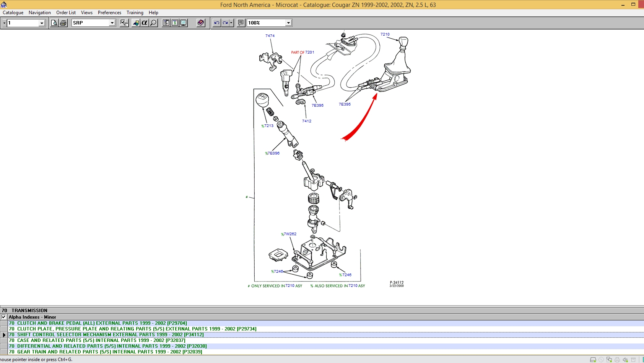The height and width of the screenshot is (363, 644).
Task: Click the %7W262 callout label
Action: click(x=289, y=234)
